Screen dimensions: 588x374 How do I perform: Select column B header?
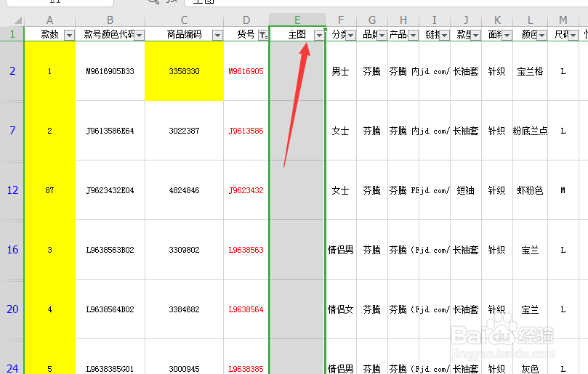click(x=110, y=20)
